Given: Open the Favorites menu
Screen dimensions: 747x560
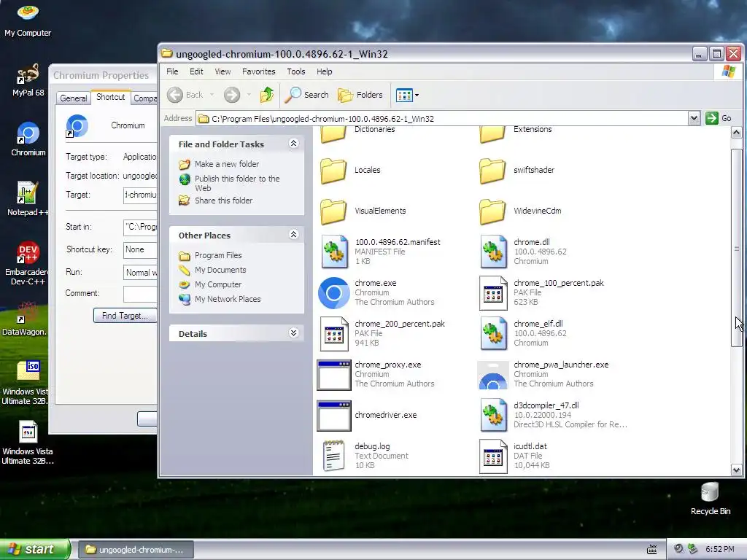Looking at the screenshot, I should 259,71.
